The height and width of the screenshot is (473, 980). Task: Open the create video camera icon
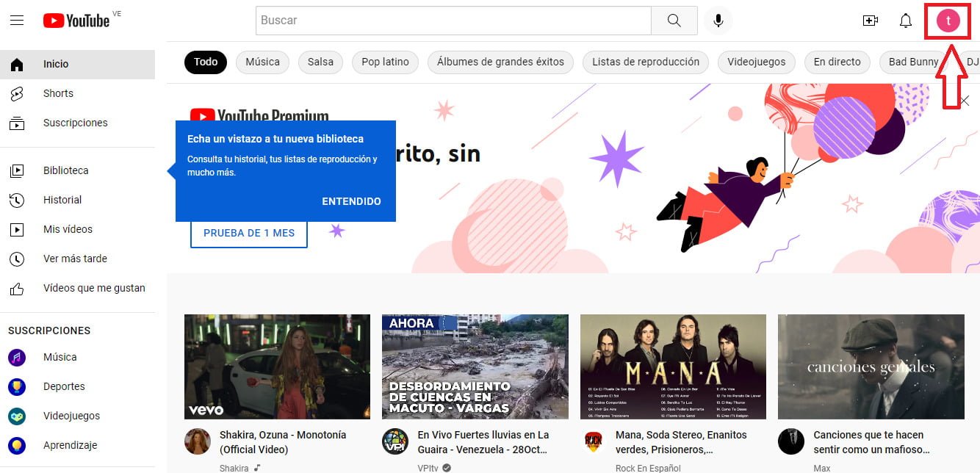pos(871,21)
